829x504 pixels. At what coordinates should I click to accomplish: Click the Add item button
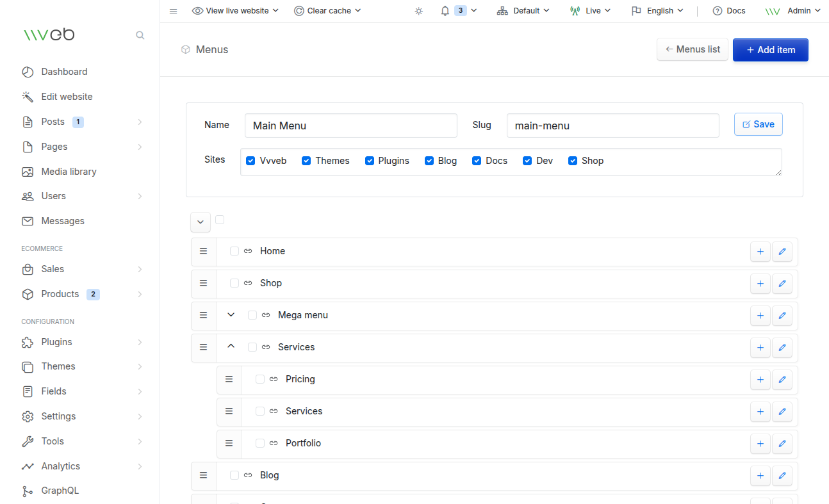point(770,50)
